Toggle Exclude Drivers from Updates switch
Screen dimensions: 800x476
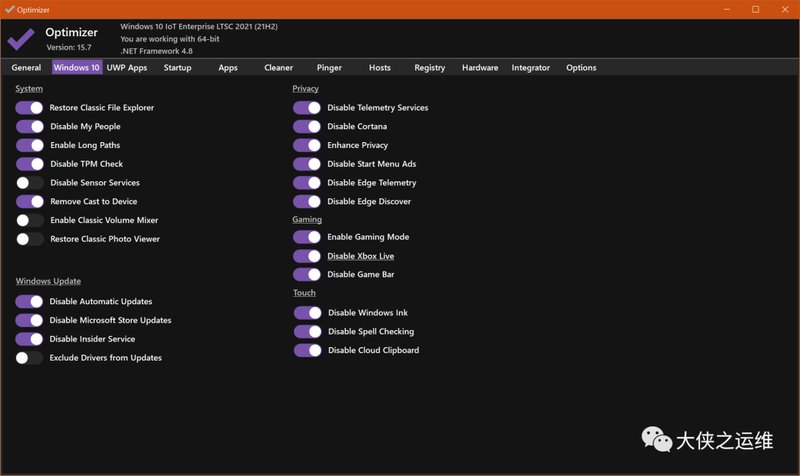tap(30, 358)
